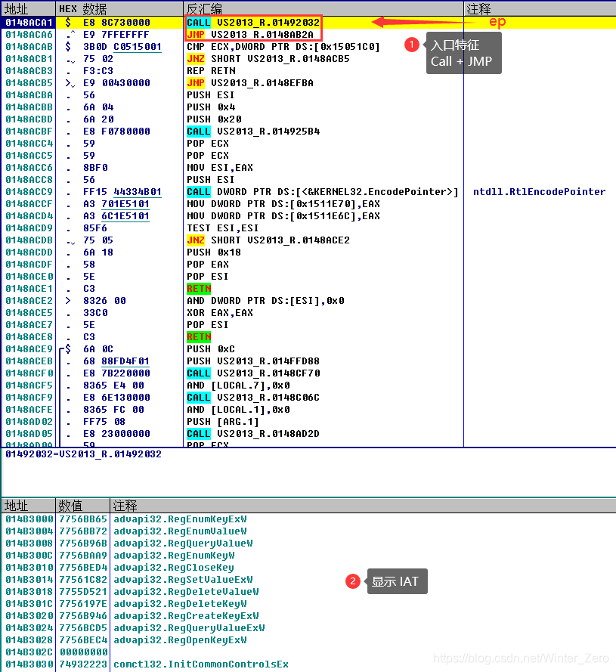The width and height of the screenshot is (616, 672).
Task: Select PUSH VS2013_R.014FFD88 instruction
Action: 253,361
